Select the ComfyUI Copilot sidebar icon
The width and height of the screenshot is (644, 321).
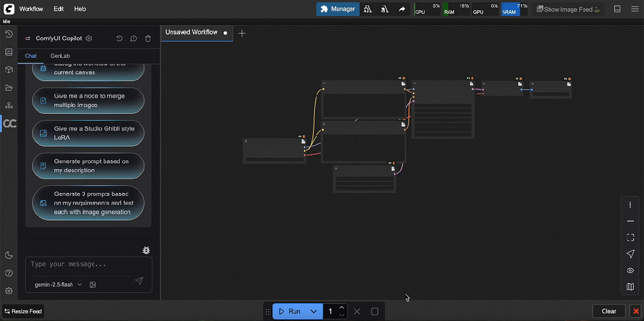click(x=10, y=123)
